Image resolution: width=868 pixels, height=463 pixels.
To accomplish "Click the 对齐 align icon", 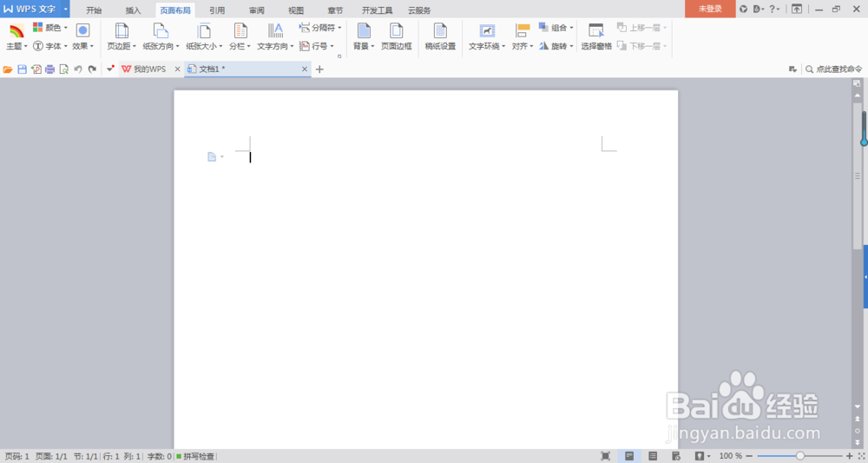I will [x=522, y=30].
